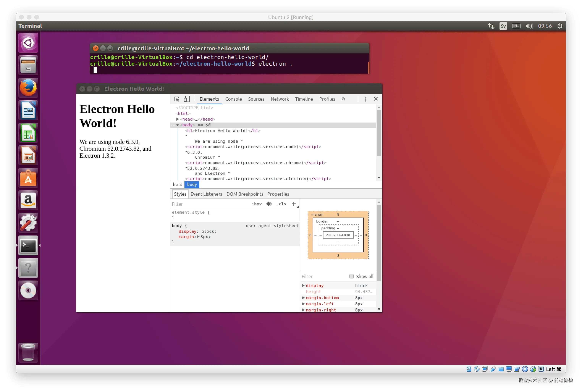Open the Event Listeners tab
Viewport: 582px width, 392px height.
click(x=206, y=194)
